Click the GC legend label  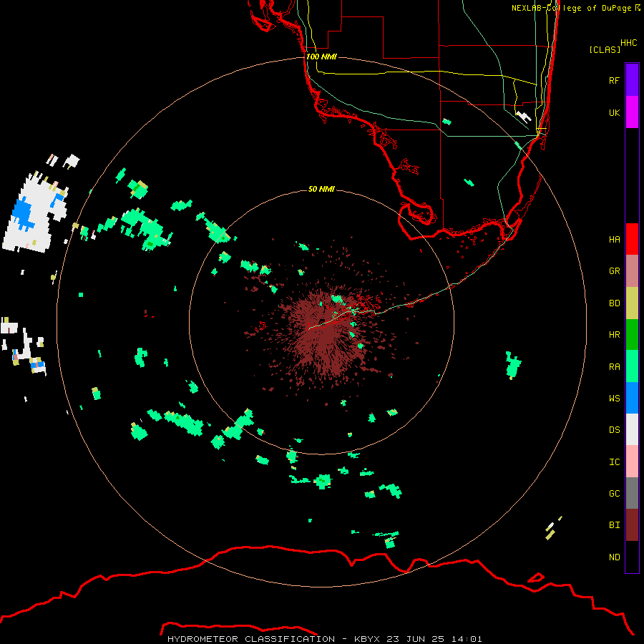614,493
